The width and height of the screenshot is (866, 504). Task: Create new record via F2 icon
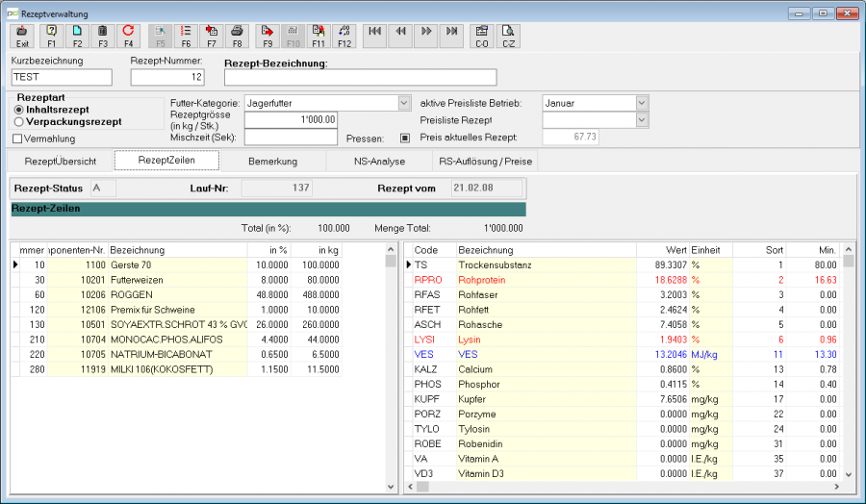tap(77, 37)
